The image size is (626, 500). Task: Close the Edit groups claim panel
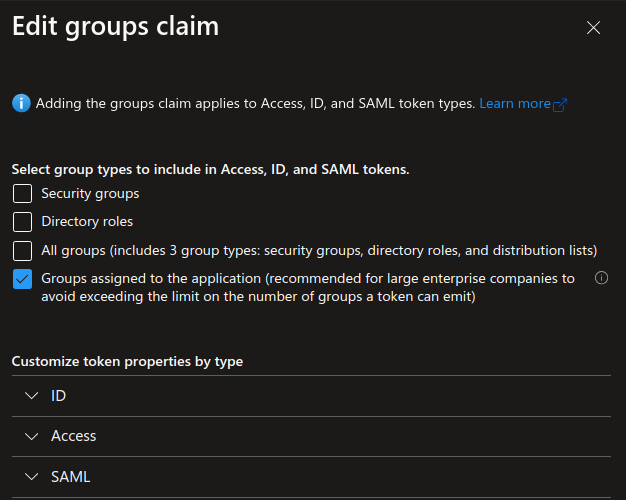[x=593, y=28]
